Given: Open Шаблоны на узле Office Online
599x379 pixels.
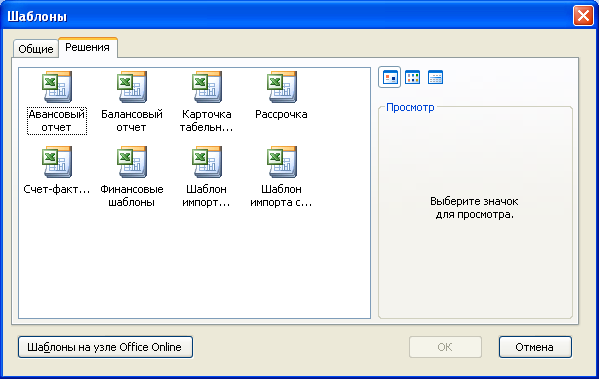Looking at the screenshot, I should [x=105, y=347].
